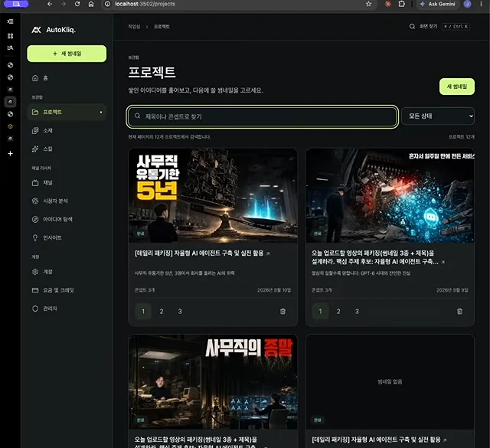This screenshot has height=448, width=490.
Task: Delete the 9월 10일 project with trash icon
Action: [x=283, y=312]
